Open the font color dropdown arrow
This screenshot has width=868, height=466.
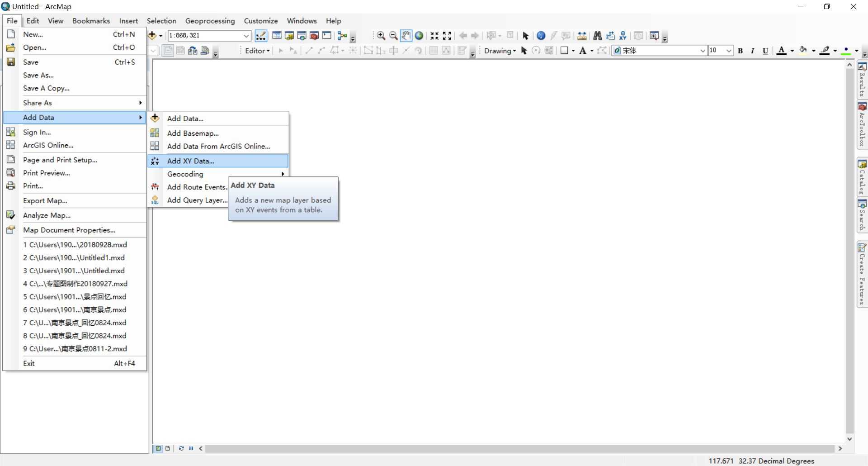click(x=792, y=51)
